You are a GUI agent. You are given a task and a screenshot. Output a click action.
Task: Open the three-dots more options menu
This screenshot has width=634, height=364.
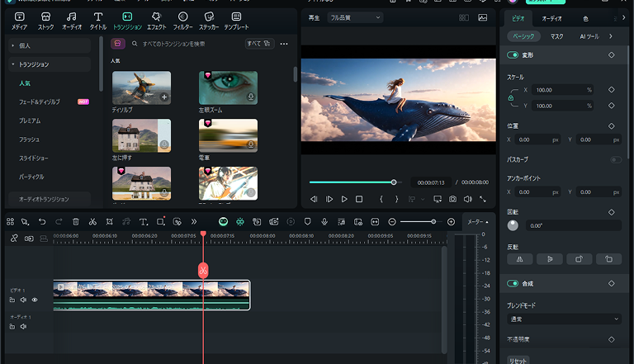[284, 44]
